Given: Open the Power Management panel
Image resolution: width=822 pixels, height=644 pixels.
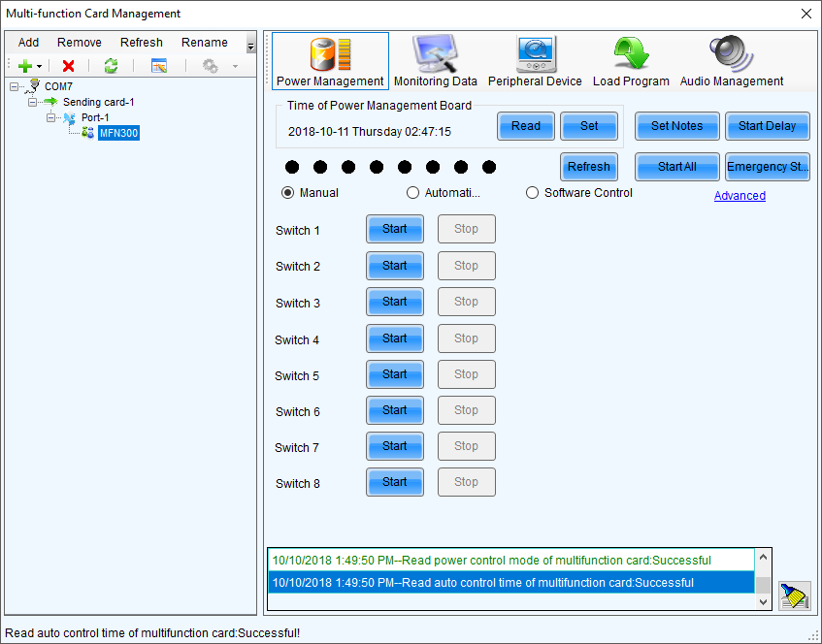Looking at the screenshot, I should [x=328, y=58].
